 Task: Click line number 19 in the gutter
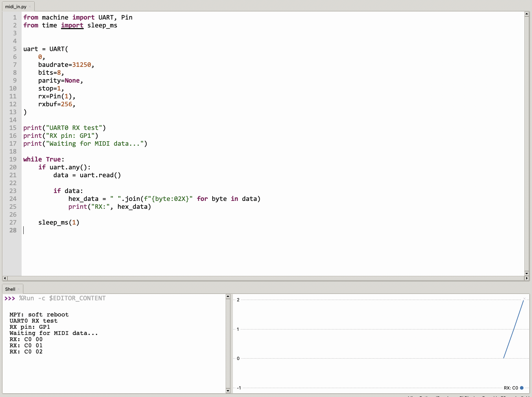[x=13, y=159]
